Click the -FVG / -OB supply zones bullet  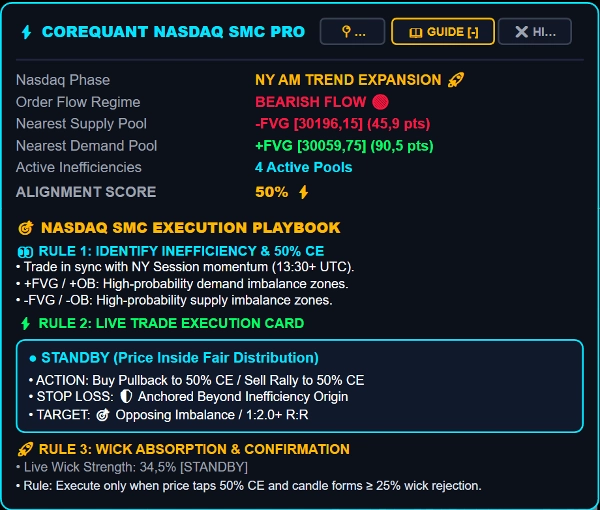pos(174,300)
